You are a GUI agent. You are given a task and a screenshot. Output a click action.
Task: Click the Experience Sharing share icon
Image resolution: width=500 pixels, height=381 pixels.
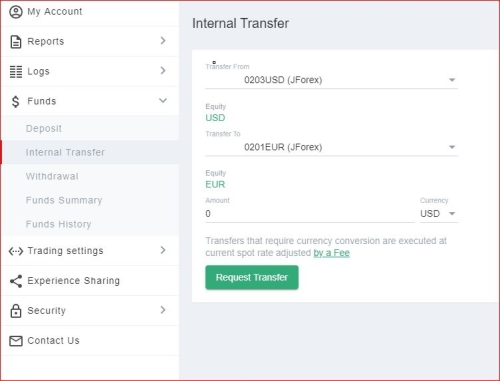[x=16, y=281]
